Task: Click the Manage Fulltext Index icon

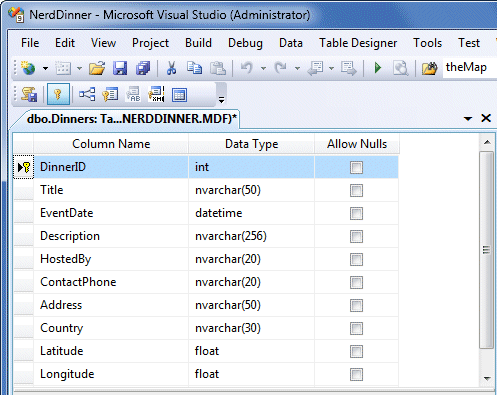Action: (133, 95)
